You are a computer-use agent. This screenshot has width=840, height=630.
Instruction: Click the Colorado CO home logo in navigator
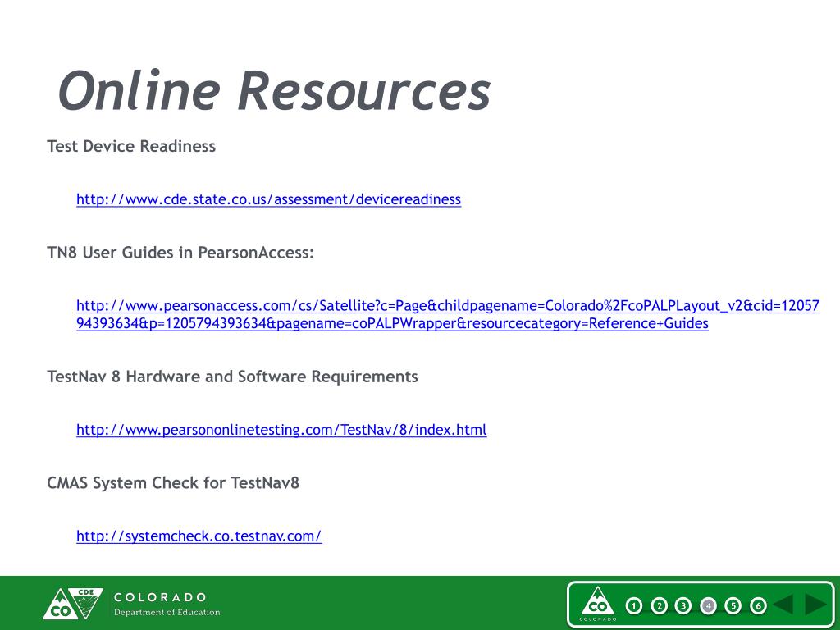tap(598, 603)
